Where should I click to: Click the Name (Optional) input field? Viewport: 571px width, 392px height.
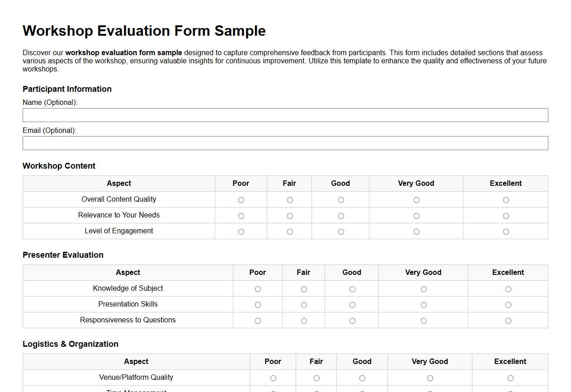coord(285,115)
